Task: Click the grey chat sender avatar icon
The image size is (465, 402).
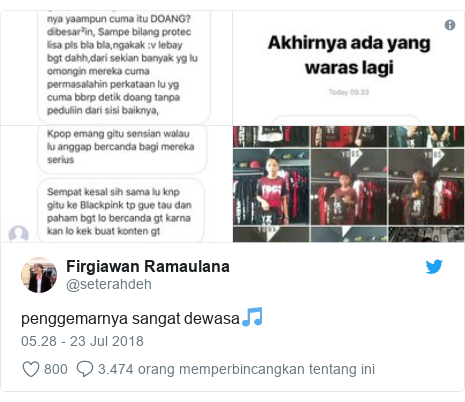Action: click(x=18, y=233)
